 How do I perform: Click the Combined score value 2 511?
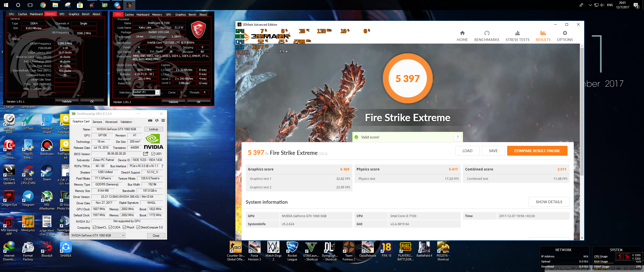pyautogui.click(x=562, y=169)
